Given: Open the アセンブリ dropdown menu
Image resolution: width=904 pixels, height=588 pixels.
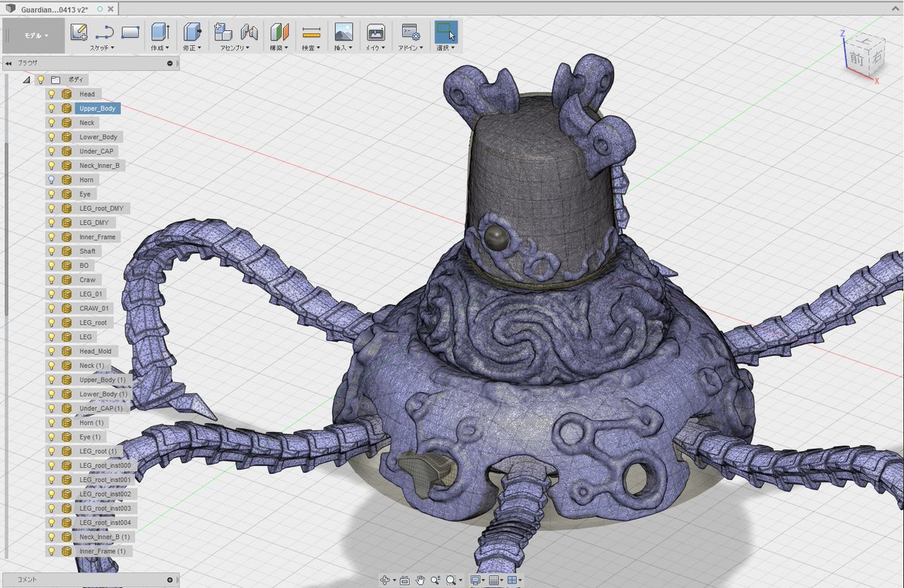Looking at the screenshot, I should point(236,47).
